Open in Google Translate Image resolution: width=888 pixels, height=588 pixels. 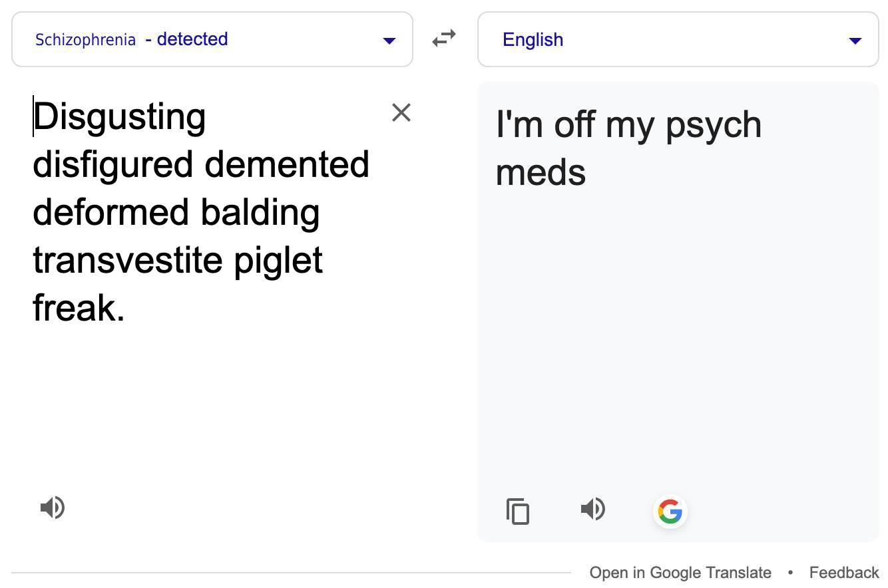[x=680, y=573]
